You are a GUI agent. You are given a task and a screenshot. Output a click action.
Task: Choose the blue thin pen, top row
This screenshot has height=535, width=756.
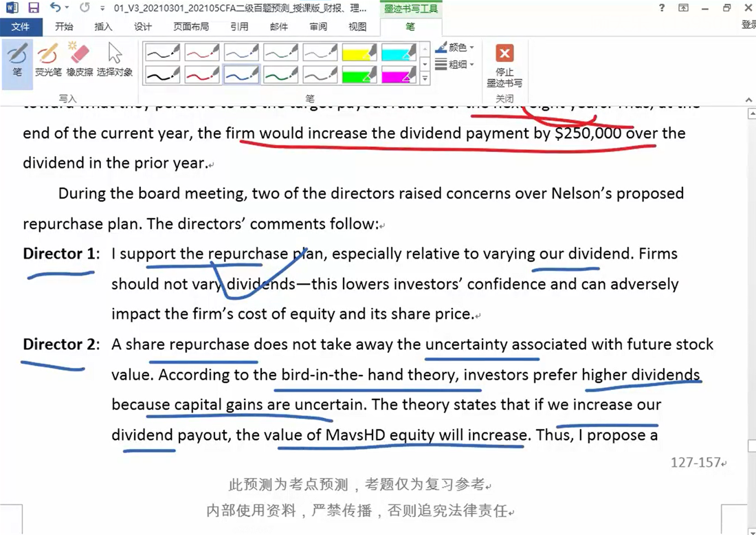(x=241, y=52)
